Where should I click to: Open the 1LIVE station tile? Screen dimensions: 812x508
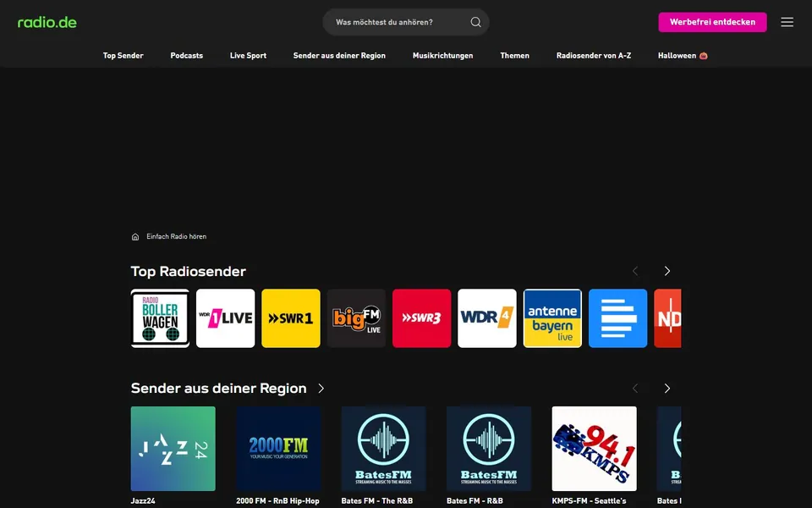pos(225,318)
